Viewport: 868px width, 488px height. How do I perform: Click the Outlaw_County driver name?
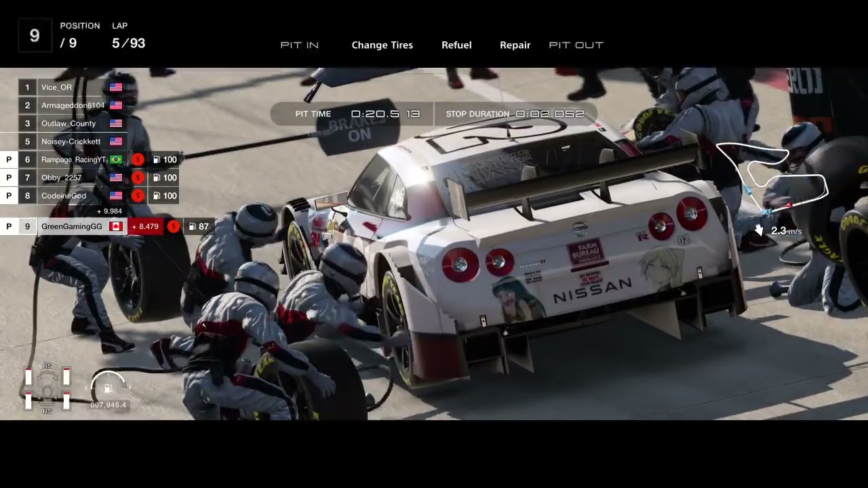[x=68, y=123]
